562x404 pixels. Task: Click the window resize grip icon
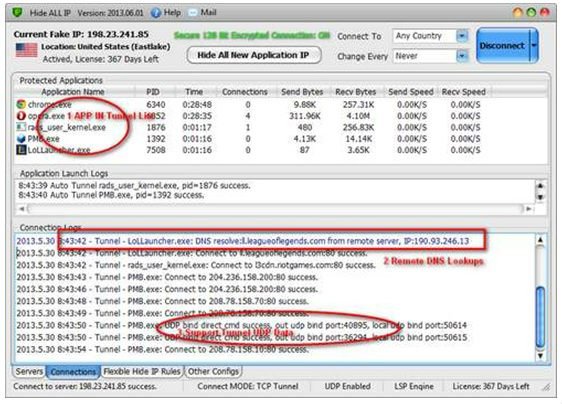pyautogui.click(x=546, y=387)
